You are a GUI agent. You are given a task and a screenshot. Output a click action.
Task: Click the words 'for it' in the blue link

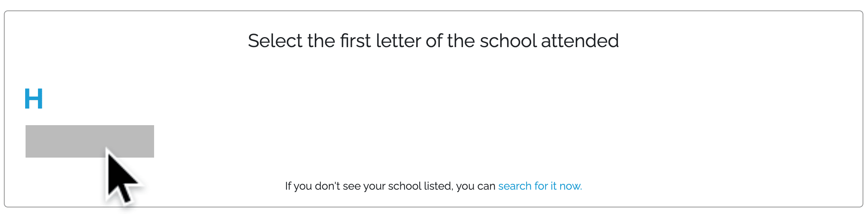[546, 186]
